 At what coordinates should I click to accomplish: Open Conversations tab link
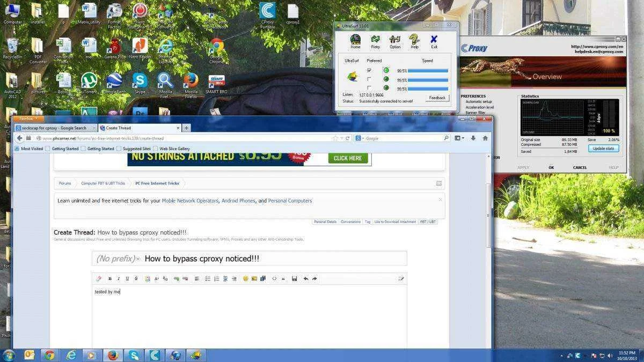click(x=350, y=221)
